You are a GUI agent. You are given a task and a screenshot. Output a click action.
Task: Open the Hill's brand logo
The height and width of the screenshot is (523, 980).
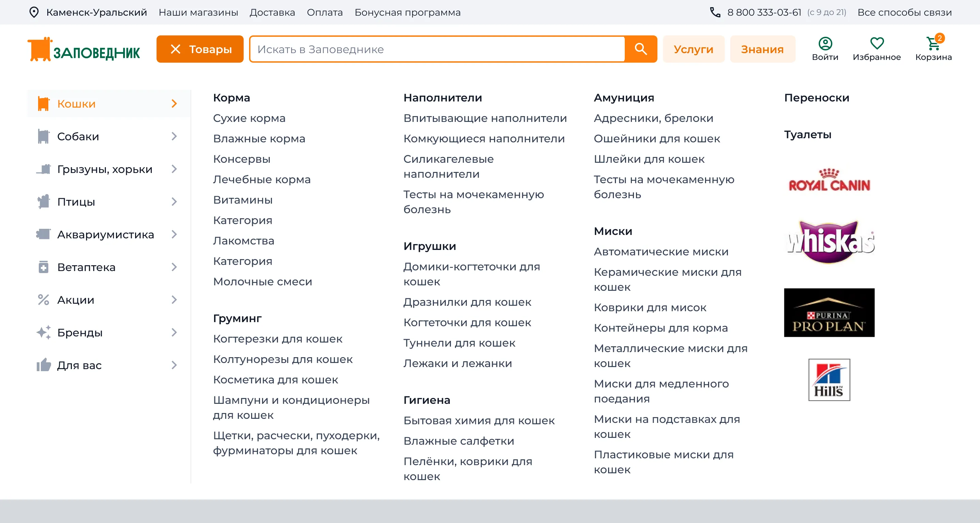[x=829, y=380]
